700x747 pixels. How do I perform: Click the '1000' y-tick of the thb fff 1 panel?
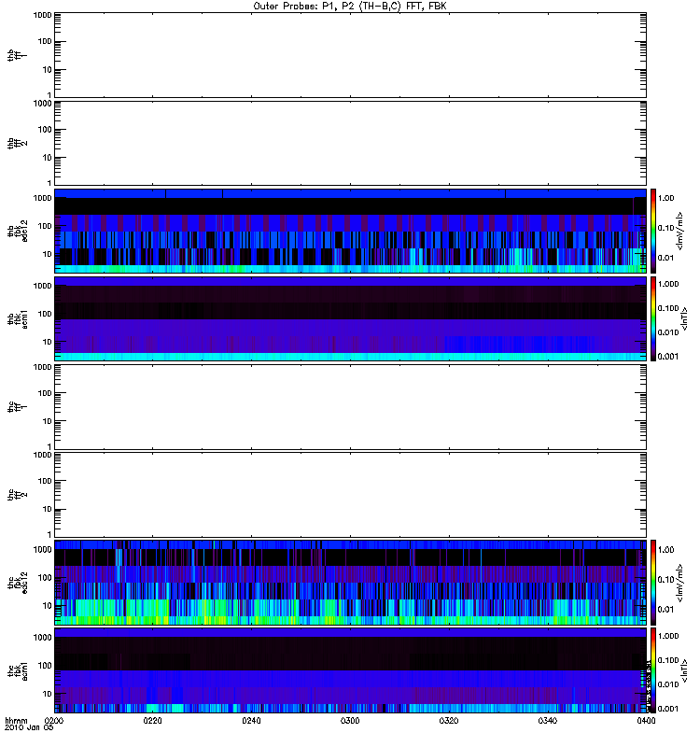pyautogui.click(x=42, y=15)
